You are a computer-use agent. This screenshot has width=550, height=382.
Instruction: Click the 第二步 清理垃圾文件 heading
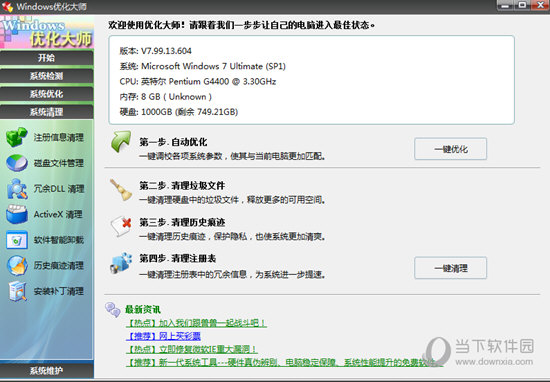click(x=182, y=186)
